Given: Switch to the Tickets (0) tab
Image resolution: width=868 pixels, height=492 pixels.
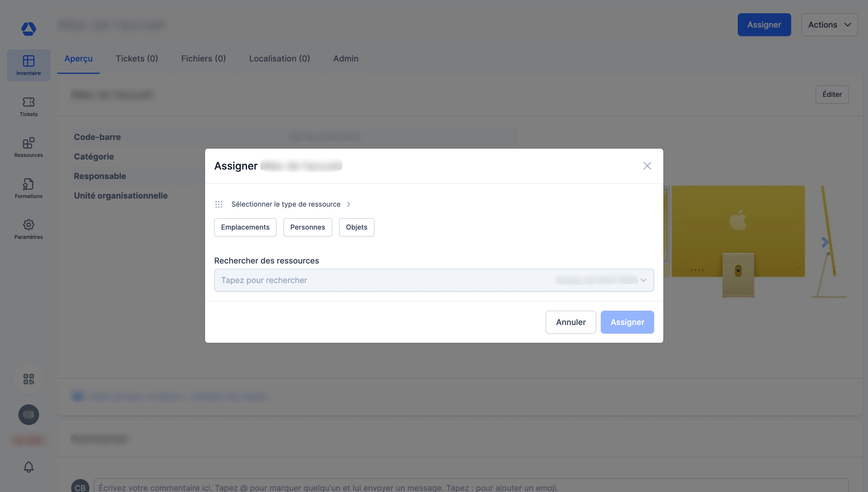Looking at the screenshot, I should tap(137, 59).
